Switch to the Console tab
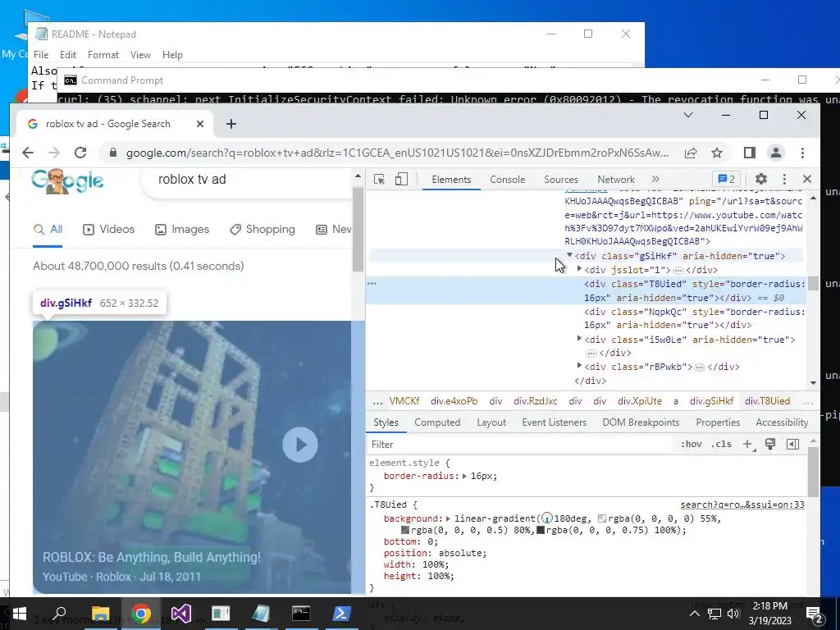840x630 pixels. click(x=507, y=180)
